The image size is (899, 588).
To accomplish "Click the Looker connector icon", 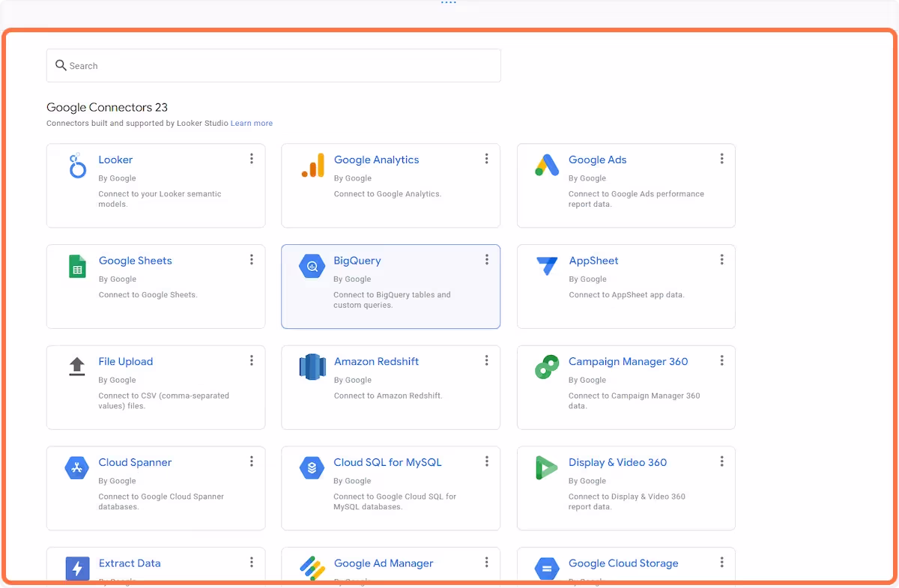I will tap(77, 166).
